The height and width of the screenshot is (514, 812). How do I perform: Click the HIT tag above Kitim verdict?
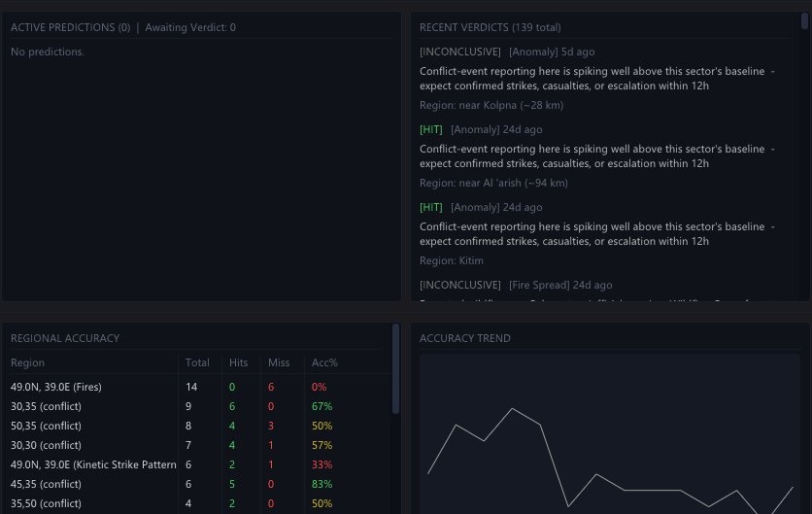431,207
